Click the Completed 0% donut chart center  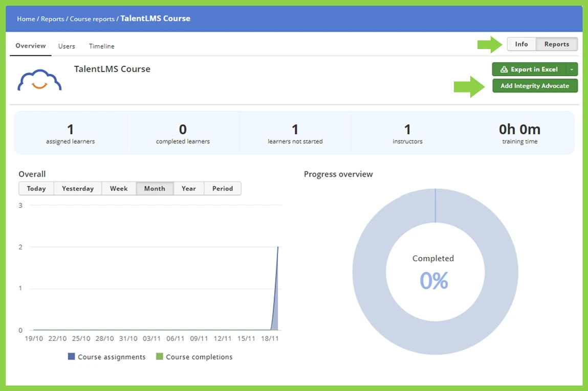coord(434,272)
